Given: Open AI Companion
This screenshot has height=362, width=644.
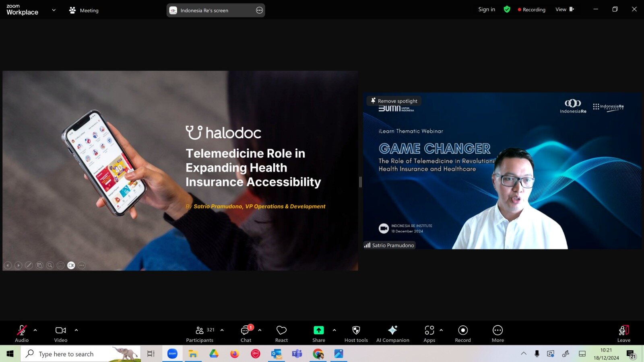Looking at the screenshot, I should (393, 333).
